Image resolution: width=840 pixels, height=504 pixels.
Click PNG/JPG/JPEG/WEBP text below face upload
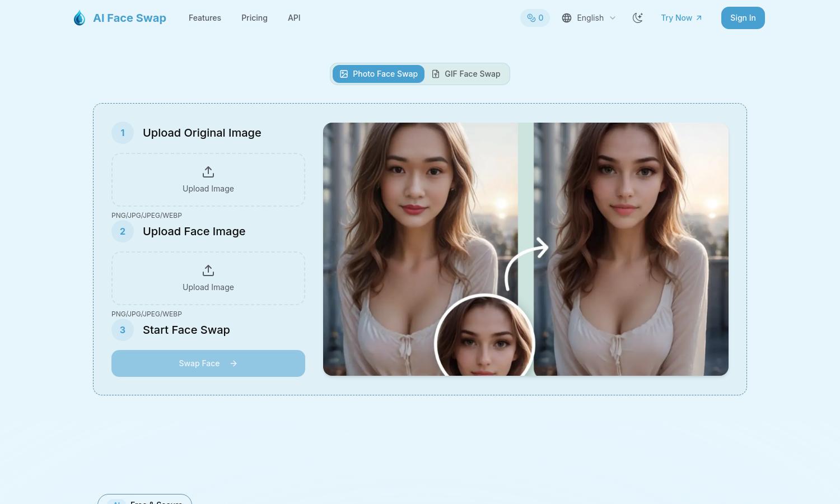click(x=147, y=314)
